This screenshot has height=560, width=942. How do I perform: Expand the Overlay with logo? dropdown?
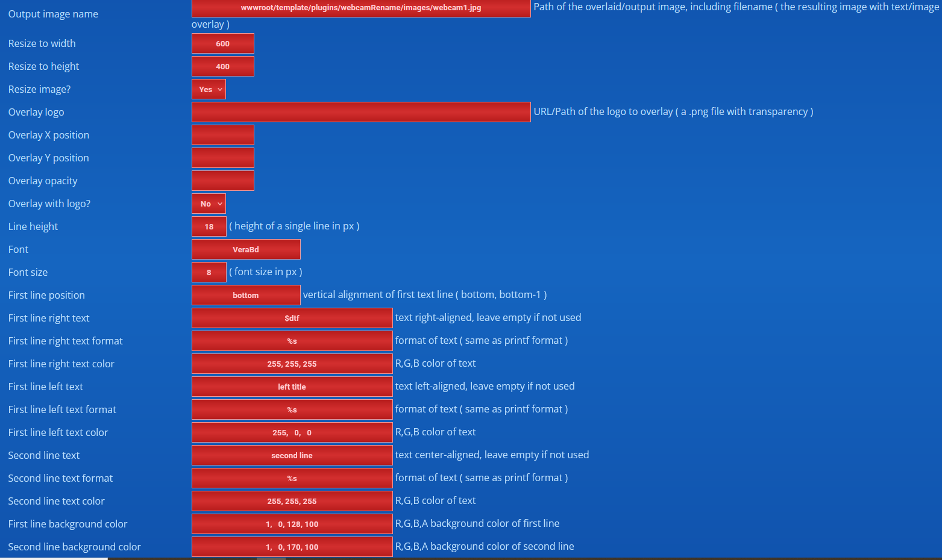[x=209, y=204]
